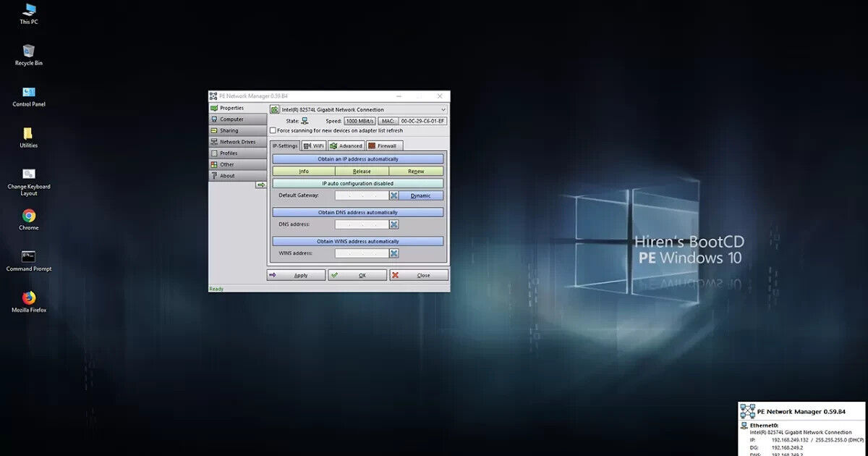Click the 1000 MBit/s speed button

pos(359,121)
